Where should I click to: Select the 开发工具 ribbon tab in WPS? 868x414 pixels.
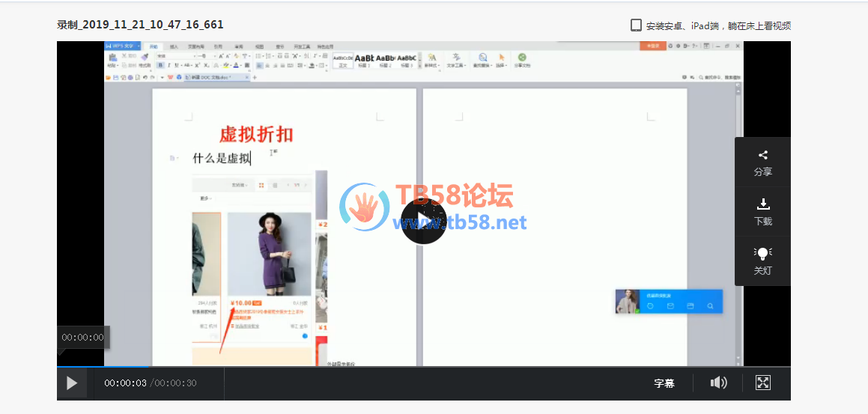(x=302, y=46)
